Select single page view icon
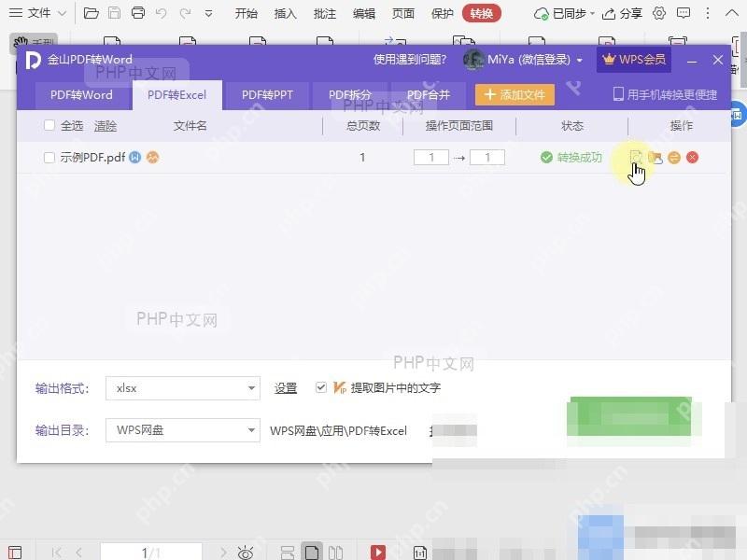The image size is (747, 560). click(x=312, y=553)
